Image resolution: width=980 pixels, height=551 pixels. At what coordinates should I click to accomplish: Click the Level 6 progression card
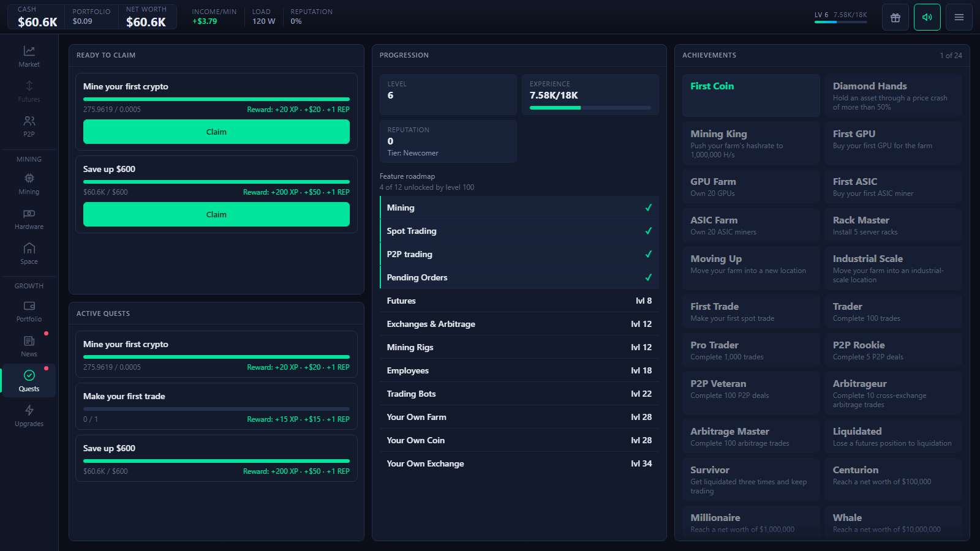[448, 95]
